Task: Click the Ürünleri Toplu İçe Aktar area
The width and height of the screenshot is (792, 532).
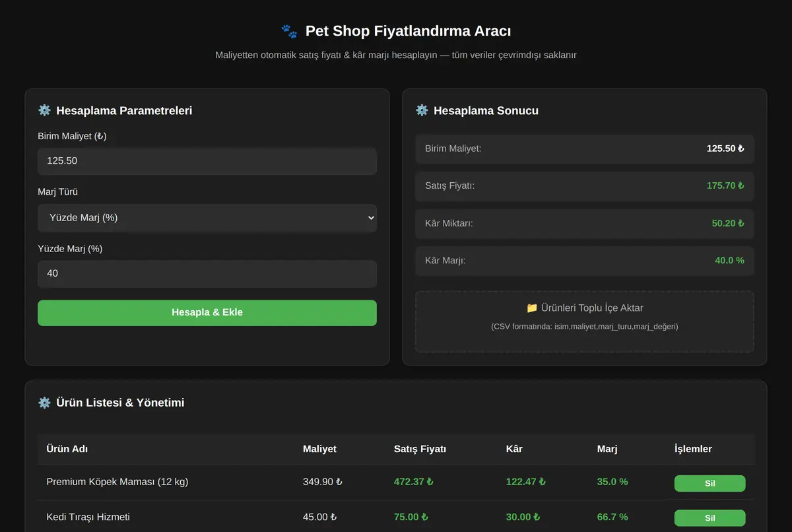Action: pos(585,321)
